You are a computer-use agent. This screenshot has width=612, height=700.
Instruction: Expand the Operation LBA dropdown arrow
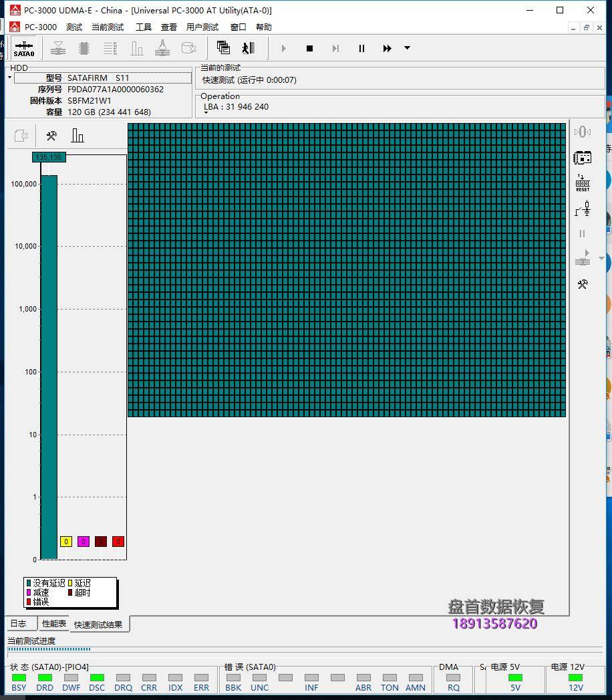pyautogui.click(x=206, y=113)
